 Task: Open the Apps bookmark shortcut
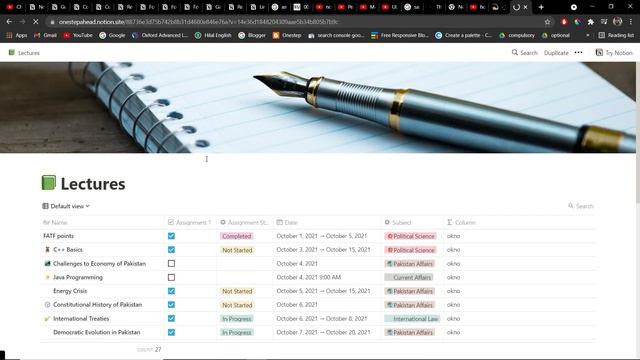click(x=17, y=36)
